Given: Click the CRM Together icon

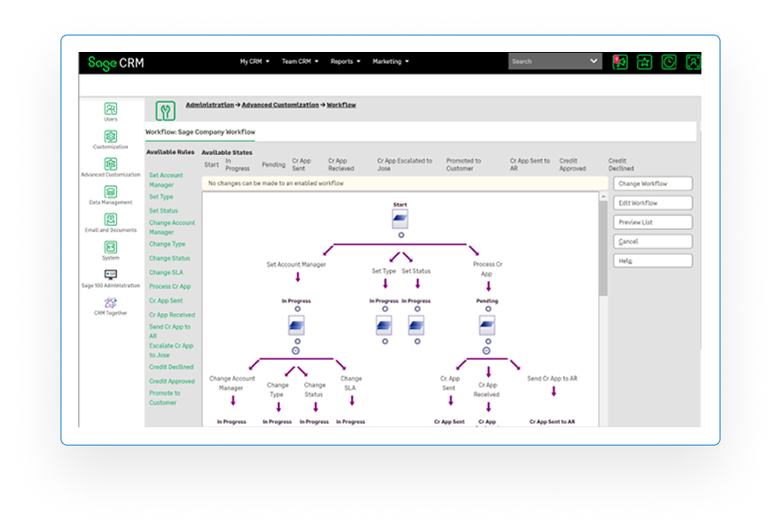Looking at the screenshot, I should point(111,303).
